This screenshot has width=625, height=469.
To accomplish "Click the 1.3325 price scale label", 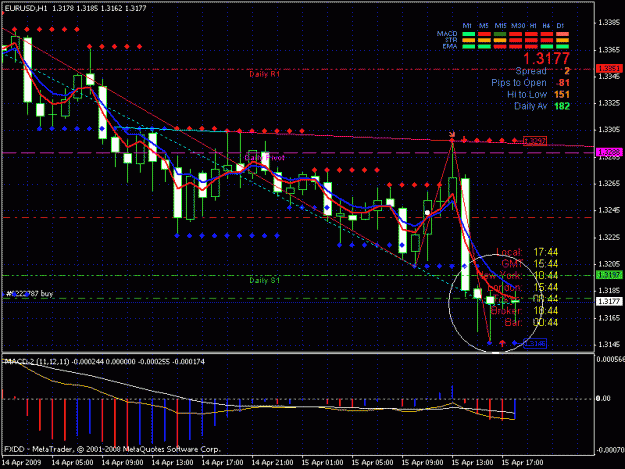I will click(x=609, y=103).
